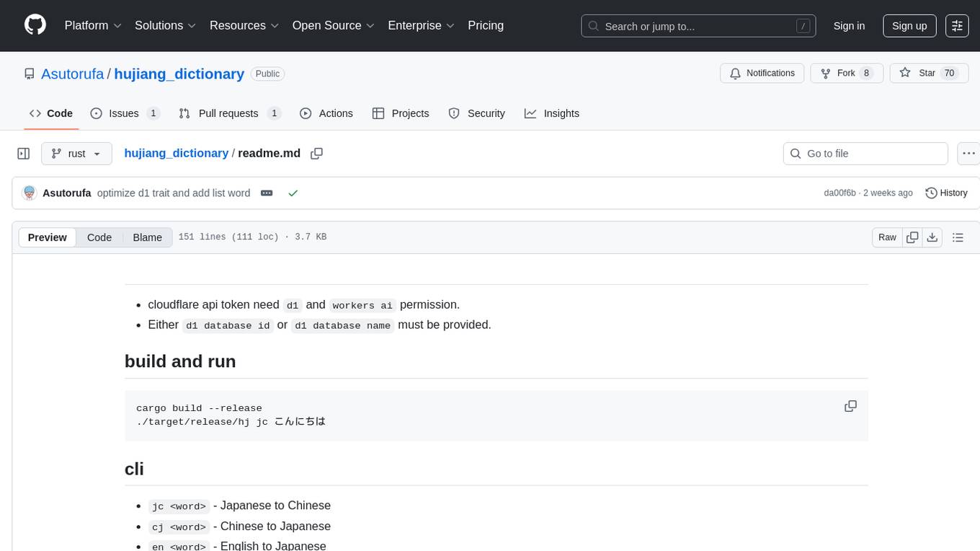The height and width of the screenshot is (551, 980).
Task: Click the jc <word> code text
Action: [x=179, y=506]
